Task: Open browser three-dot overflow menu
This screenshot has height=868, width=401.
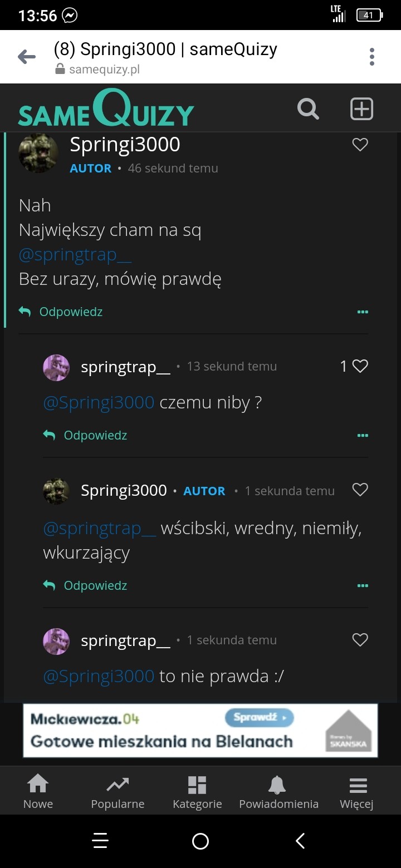Action: click(x=371, y=57)
